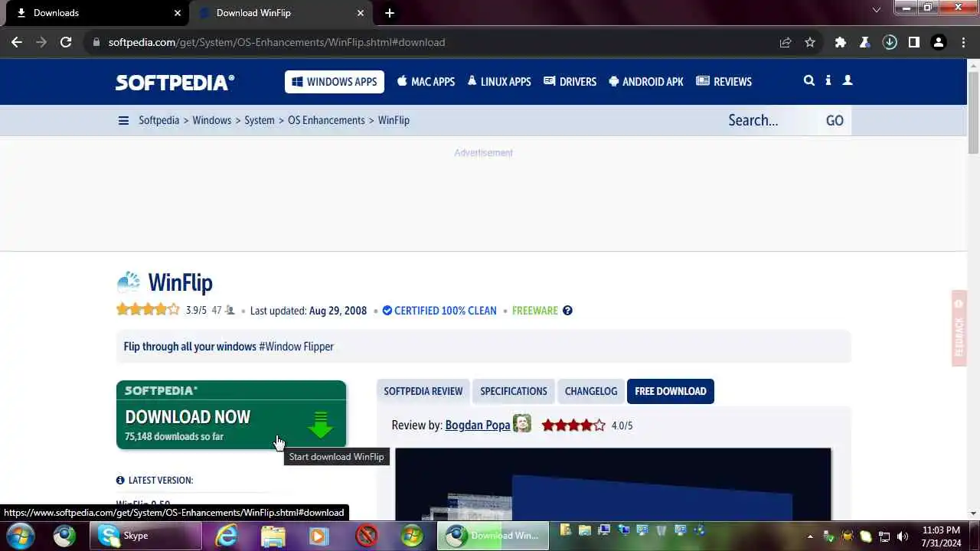Image resolution: width=980 pixels, height=551 pixels.
Task: Open the media player taskbar icon
Action: point(318,536)
